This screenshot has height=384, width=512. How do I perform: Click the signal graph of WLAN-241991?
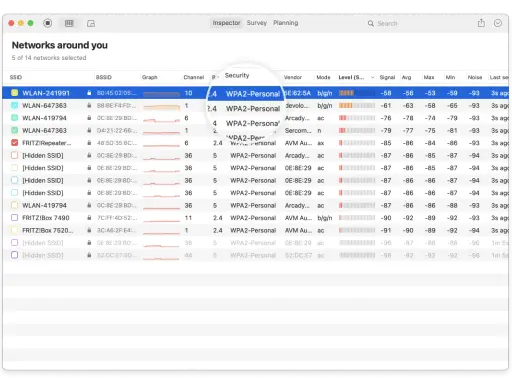161,94
